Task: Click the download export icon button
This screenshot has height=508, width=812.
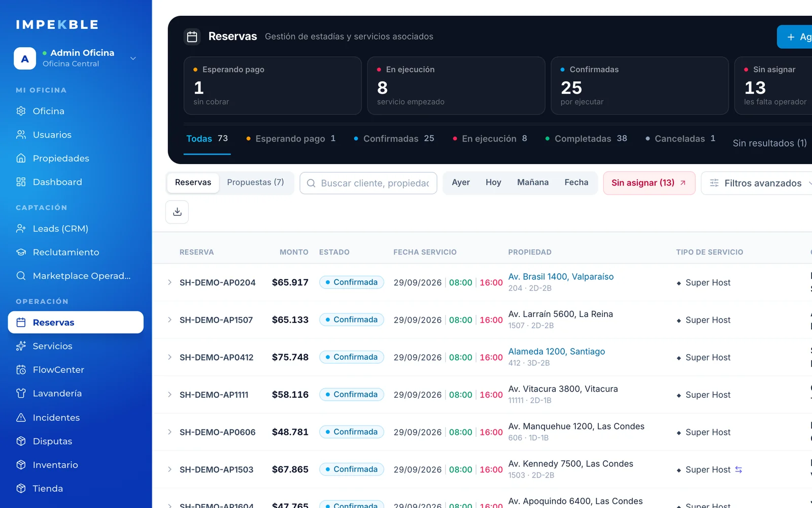Action: (x=177, y=212)
